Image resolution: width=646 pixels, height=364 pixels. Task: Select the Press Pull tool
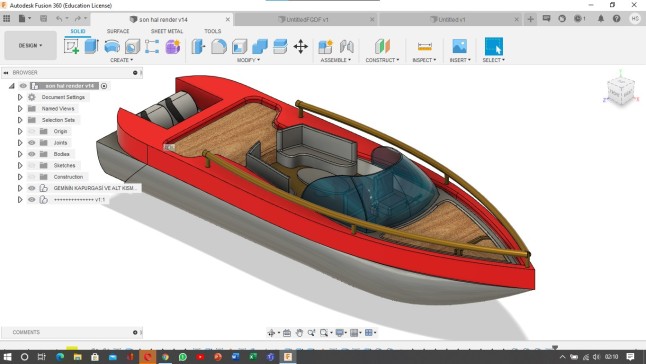pos(198,46)
